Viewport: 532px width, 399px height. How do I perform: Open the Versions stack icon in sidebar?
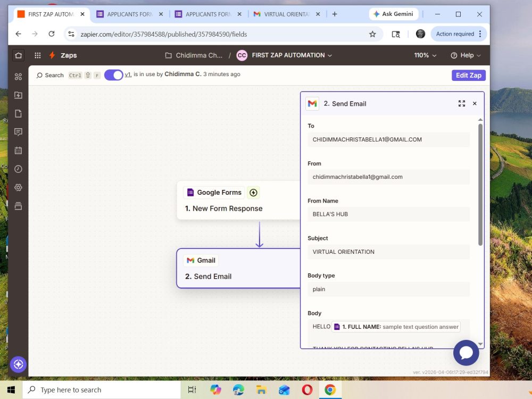tap(18, 206)
